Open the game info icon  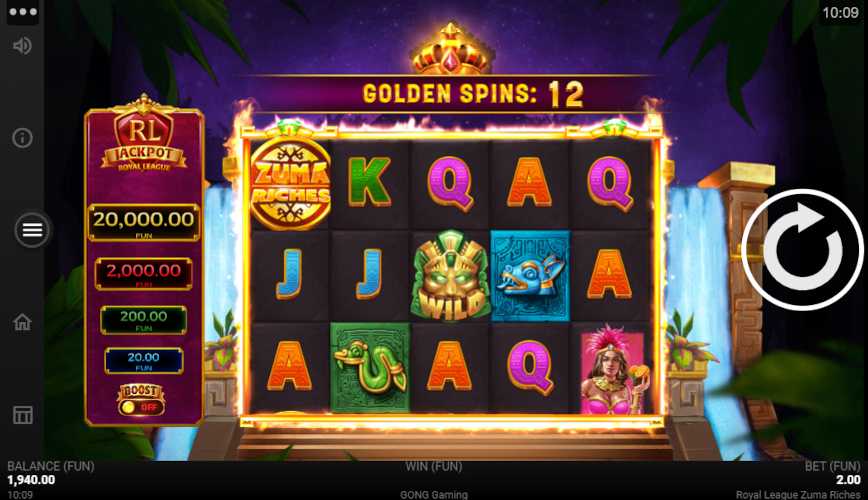pos(22,137)
